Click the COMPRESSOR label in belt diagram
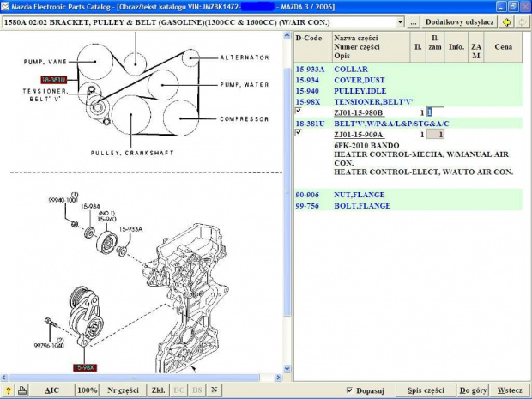532x399 pixels. point(245,119)
